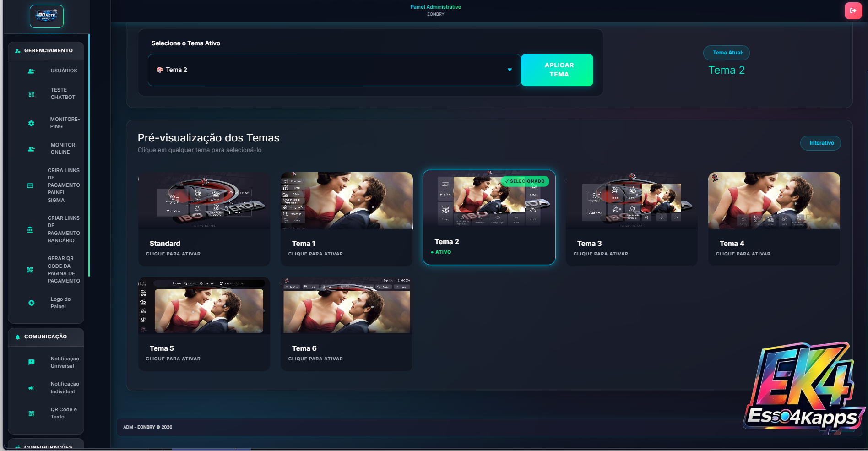Click the red logout icon button

pyautogui.click(x=853, y=11)
